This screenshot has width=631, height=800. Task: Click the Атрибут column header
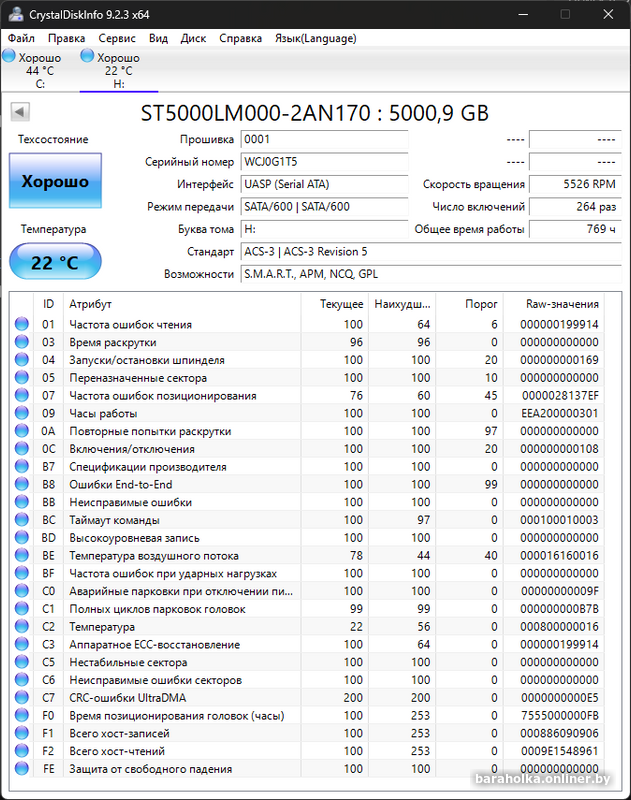[90, 304]
